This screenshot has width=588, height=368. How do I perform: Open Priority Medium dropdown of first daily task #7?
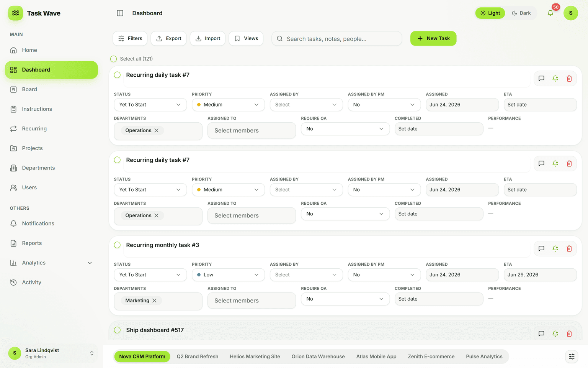(228, 105)
